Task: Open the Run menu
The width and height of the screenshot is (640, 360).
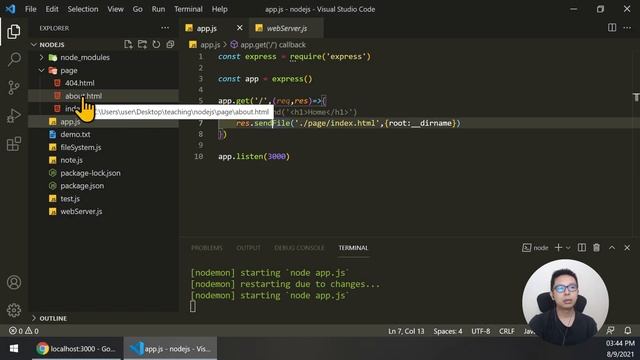Action: (x=158, y=9)
